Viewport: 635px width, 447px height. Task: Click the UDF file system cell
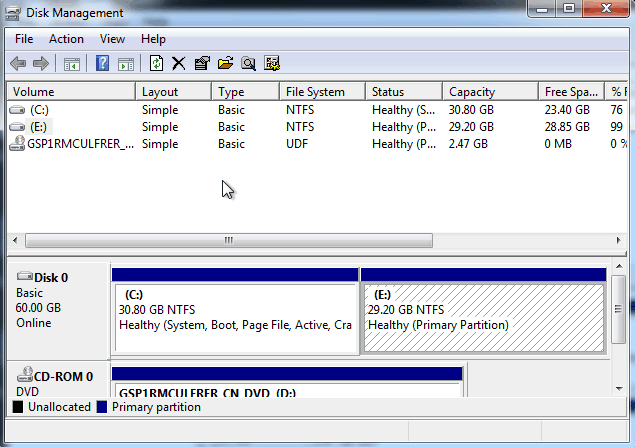[297, 144]
